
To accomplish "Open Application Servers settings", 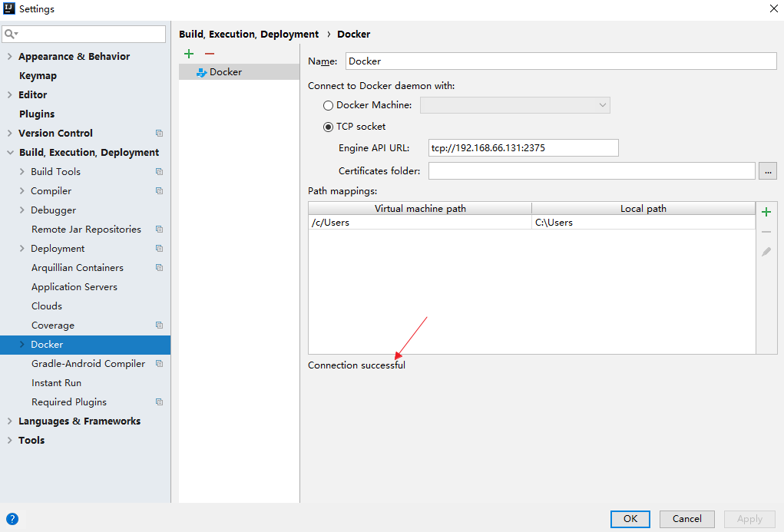I will tap(74, 286).
